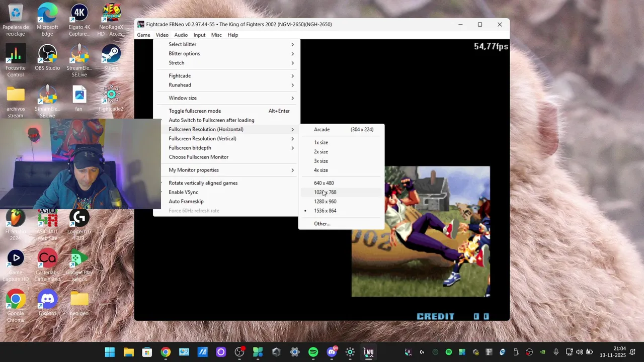The width and height of the screenshot is (644, 362).
Task: Pick the 2x size resolution option
Action: (x=342, y=152)
